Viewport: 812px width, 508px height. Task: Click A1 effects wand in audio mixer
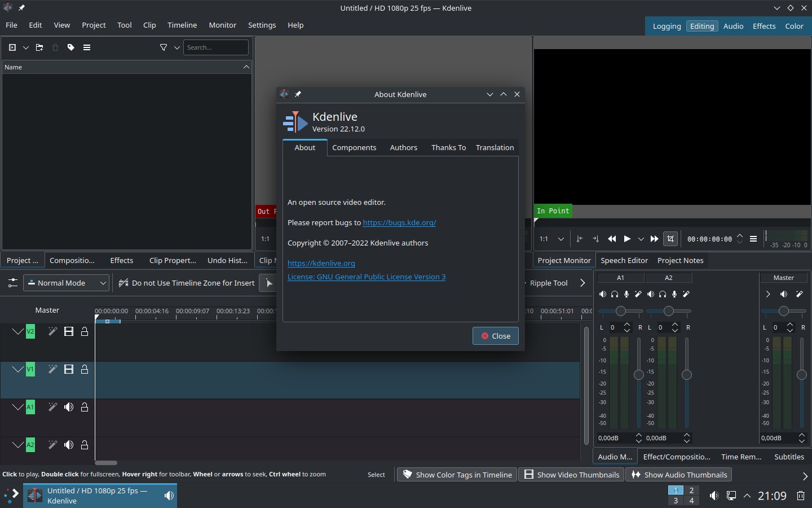[638, 294]
